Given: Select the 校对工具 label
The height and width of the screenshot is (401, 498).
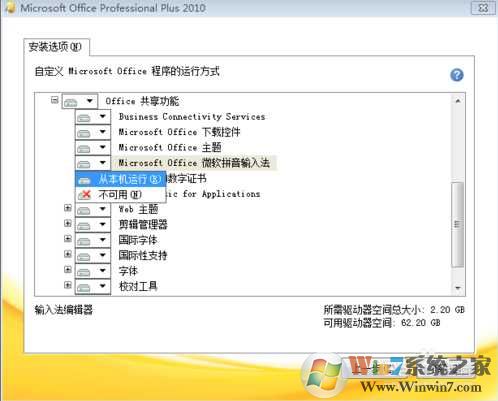Looking at the screenshot, I should point(138,286).
